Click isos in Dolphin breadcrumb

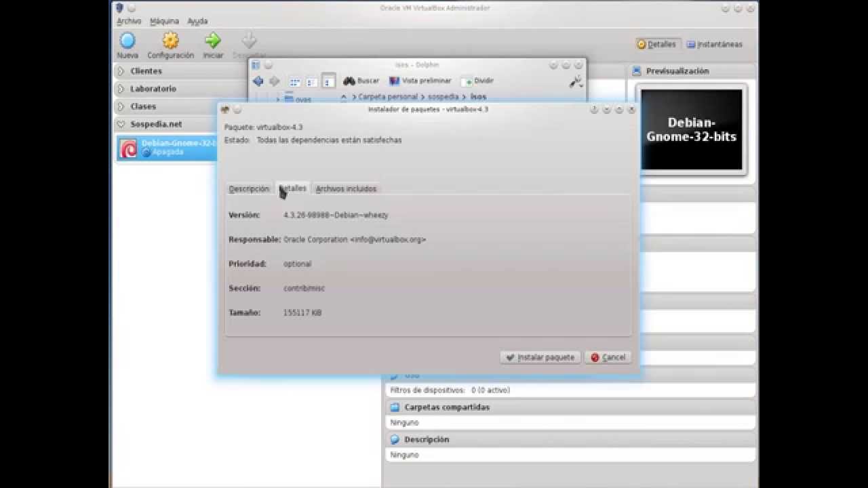478,97
